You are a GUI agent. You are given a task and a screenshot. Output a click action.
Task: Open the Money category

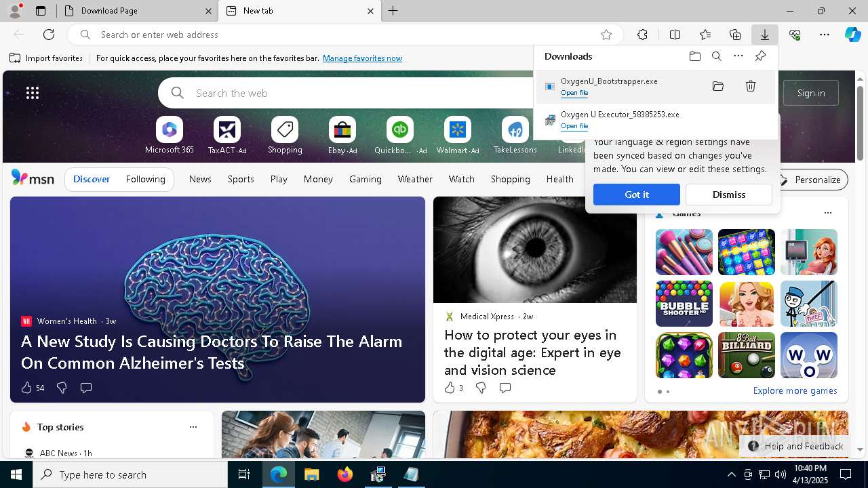pos(318,179)
